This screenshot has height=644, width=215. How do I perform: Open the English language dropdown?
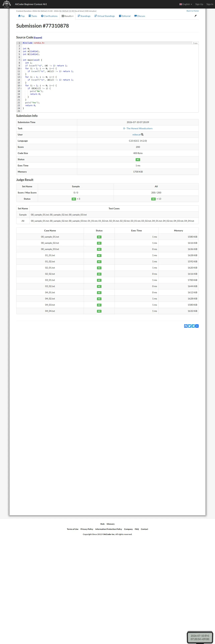click(186, 4)
